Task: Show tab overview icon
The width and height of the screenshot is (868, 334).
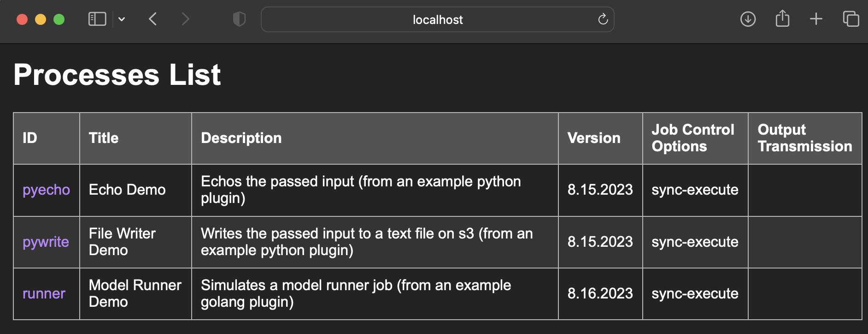Action: coord(850,19)
